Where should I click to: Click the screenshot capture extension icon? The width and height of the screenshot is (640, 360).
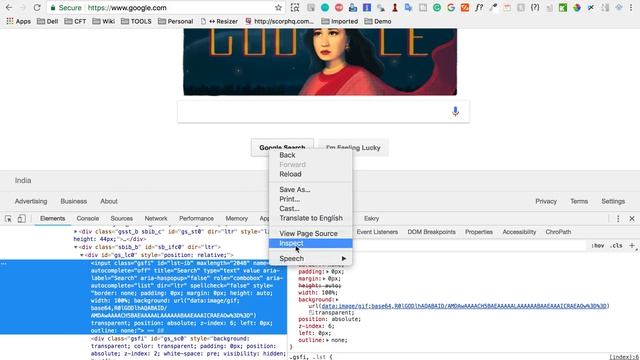tap(295, 7)
